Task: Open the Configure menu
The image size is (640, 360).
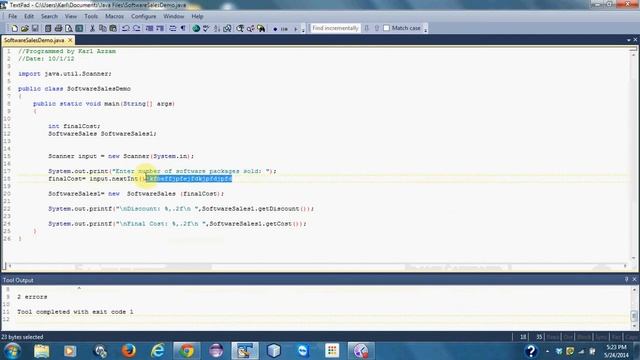Action: pyautogui.click(x=144, y=16)
